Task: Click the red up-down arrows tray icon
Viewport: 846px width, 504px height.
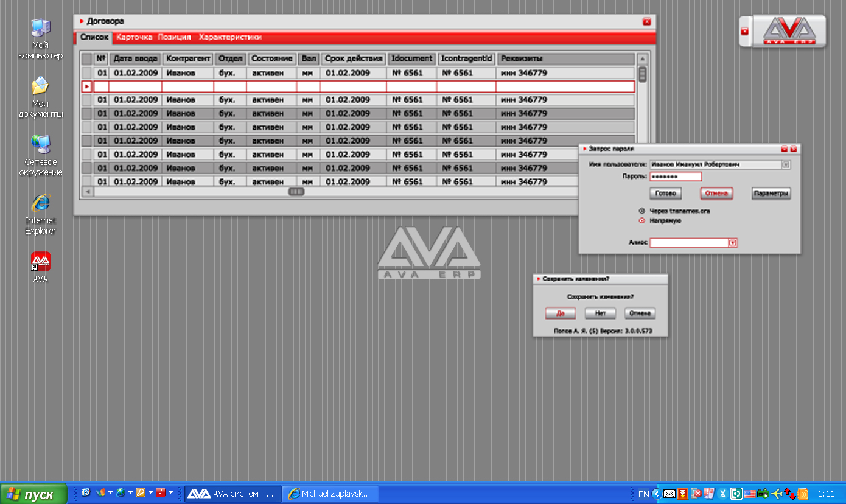Action: pos(789,494)
